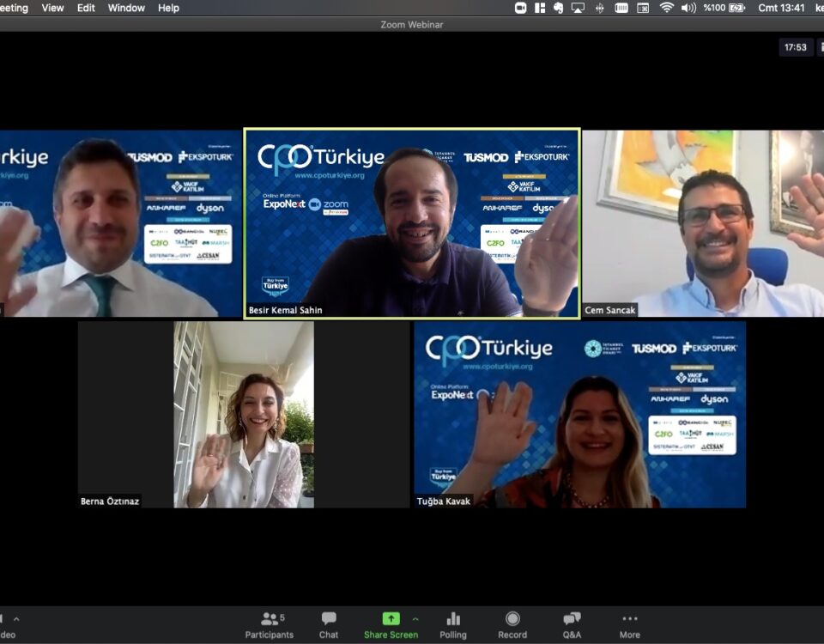824x644 pixels.
Task: Click the Zoom camera icon in the macOS menu bar
Action: pos(520,8)
